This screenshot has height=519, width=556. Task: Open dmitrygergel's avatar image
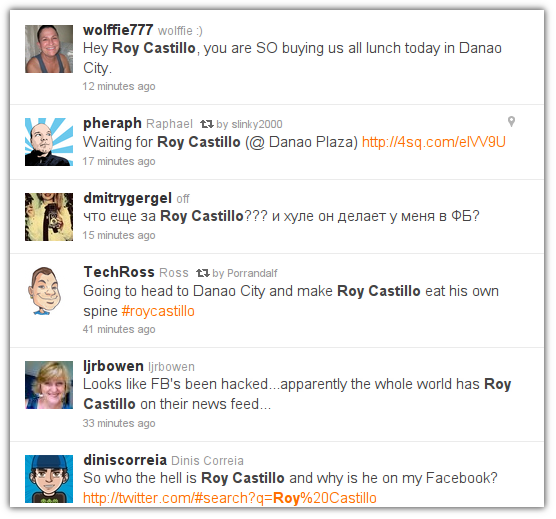(49, 217)
